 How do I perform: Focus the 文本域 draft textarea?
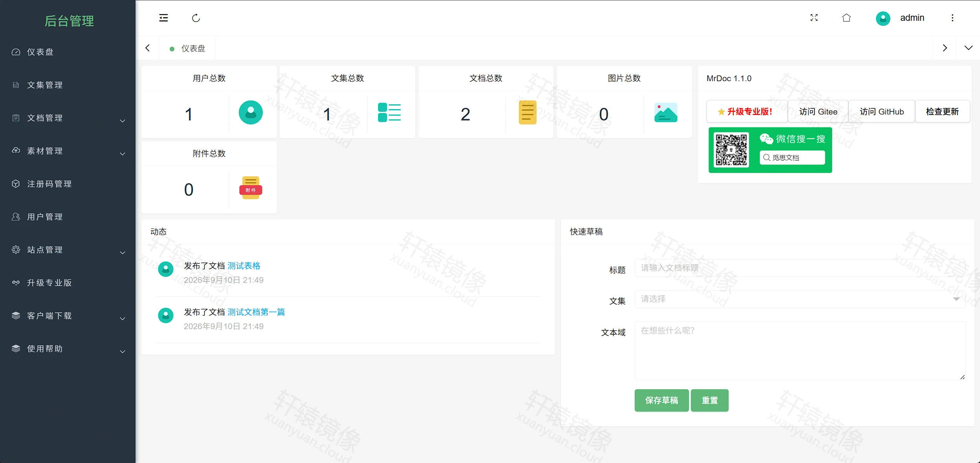[800, 351]
